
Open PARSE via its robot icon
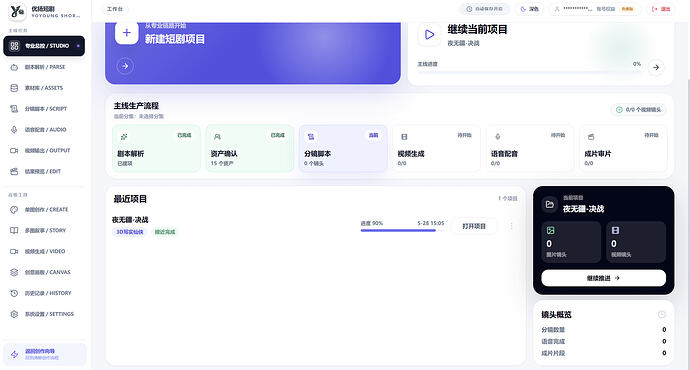pyautogui.click(x=14, y=67)
